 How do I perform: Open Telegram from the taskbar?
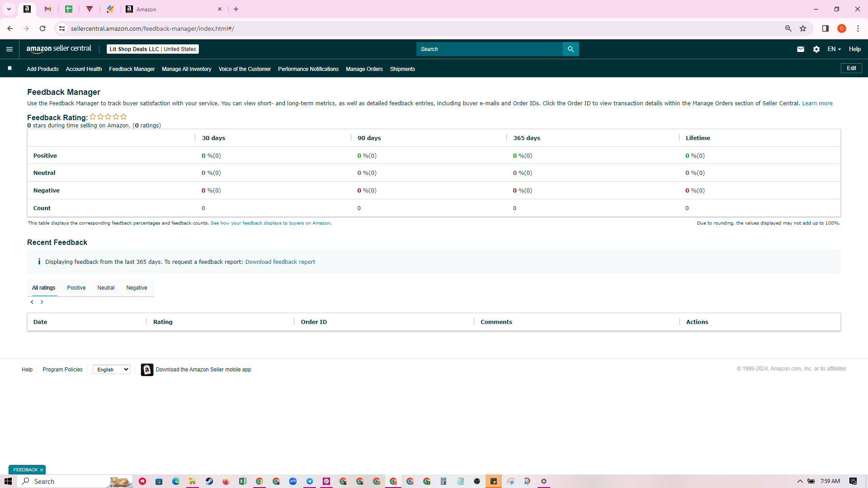(310, 481)
